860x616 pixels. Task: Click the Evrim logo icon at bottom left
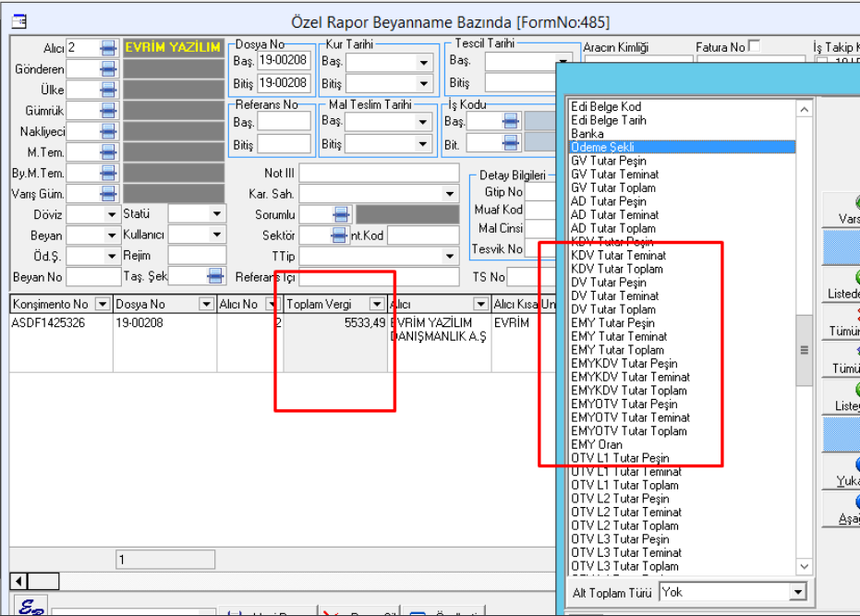[30, 606]
